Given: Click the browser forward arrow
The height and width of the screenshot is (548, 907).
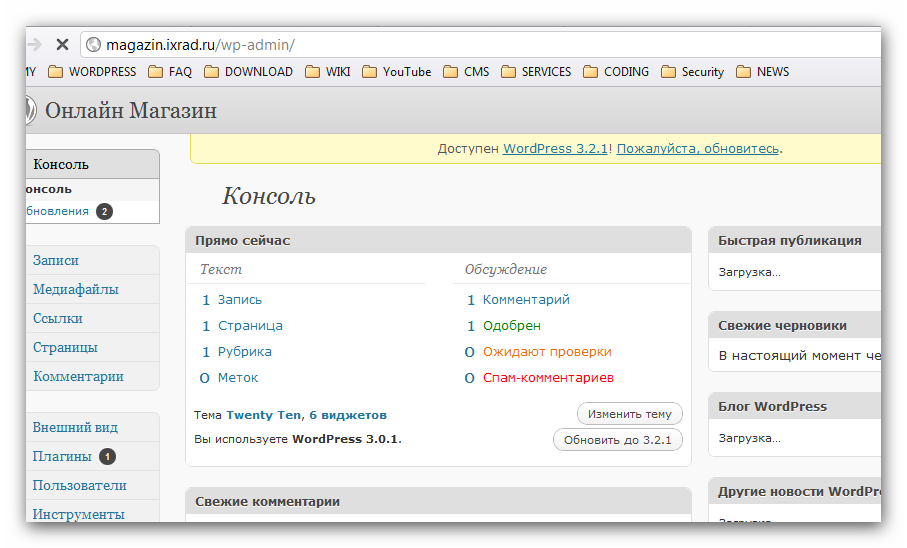Looking at the screenshot, I should [x=34, y=45].
